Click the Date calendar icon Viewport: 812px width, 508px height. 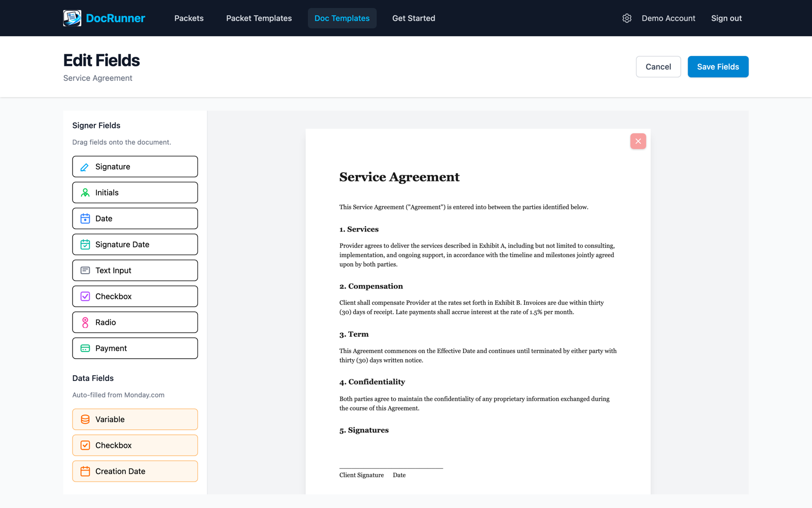[85, 219]
